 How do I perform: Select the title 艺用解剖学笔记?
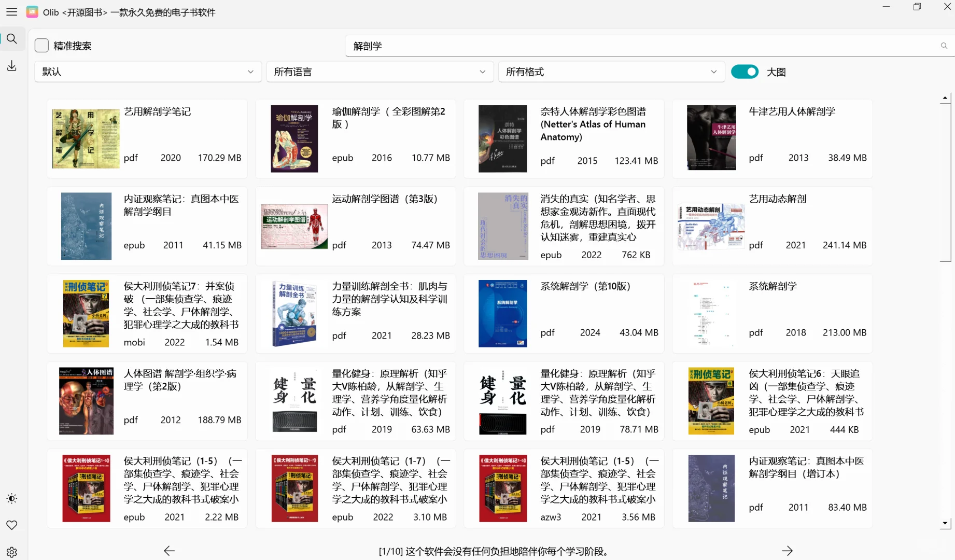pos(158,111)
